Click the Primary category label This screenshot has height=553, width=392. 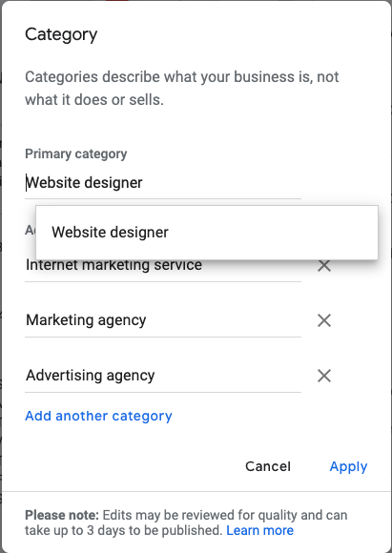76,154
